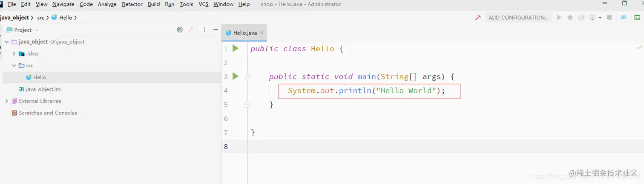
Task: Click the .idea folder icon
Action: [21, 53]
